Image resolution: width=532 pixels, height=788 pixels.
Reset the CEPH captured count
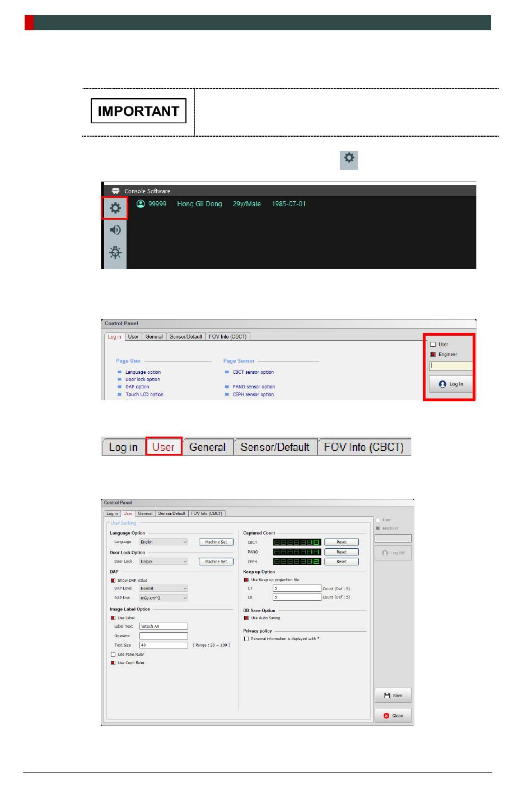tap(342, 562)
